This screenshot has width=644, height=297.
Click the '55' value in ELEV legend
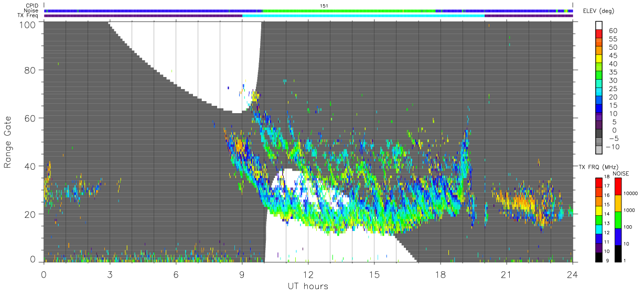click(x=614, y=39)
